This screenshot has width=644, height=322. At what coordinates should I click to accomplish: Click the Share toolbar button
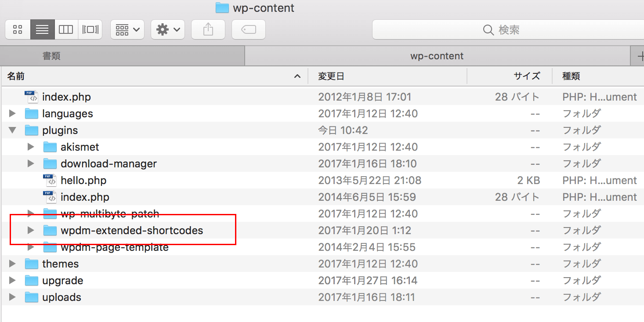(x=208, y=30)
